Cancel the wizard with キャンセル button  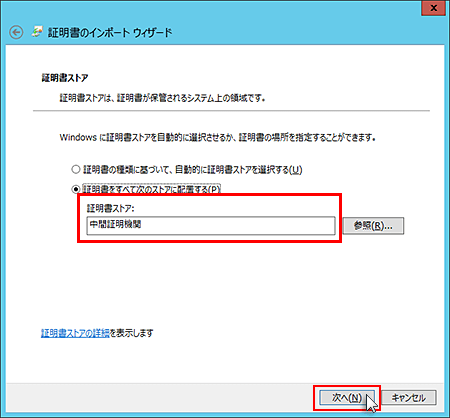pos(408,397)
